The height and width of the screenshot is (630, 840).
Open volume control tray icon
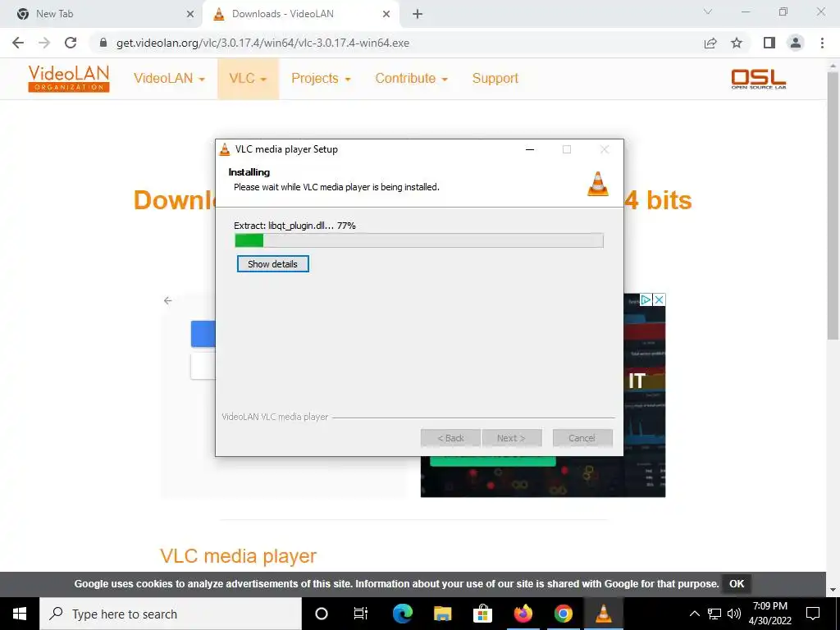(x=734, y=614)
